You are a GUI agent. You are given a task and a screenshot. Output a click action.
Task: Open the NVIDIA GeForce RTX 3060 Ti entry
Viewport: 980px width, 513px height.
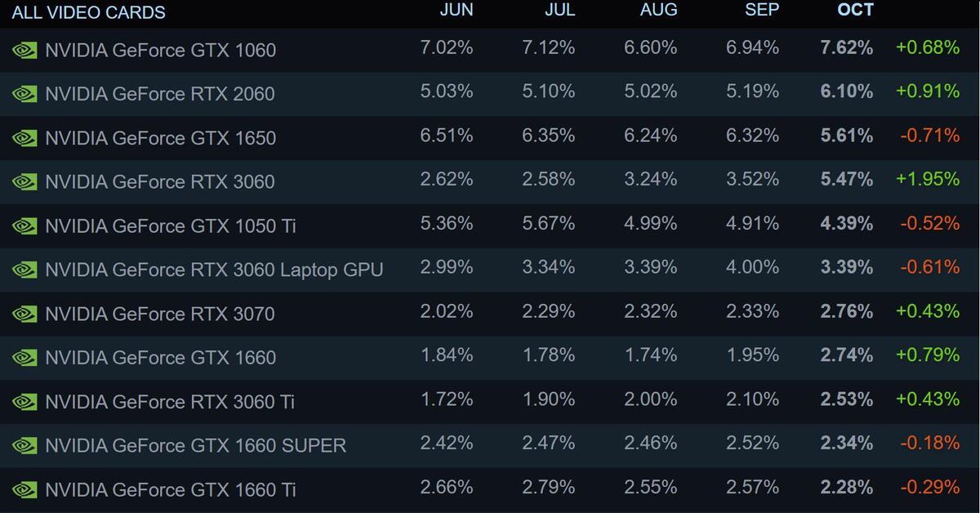click(170, 402)
